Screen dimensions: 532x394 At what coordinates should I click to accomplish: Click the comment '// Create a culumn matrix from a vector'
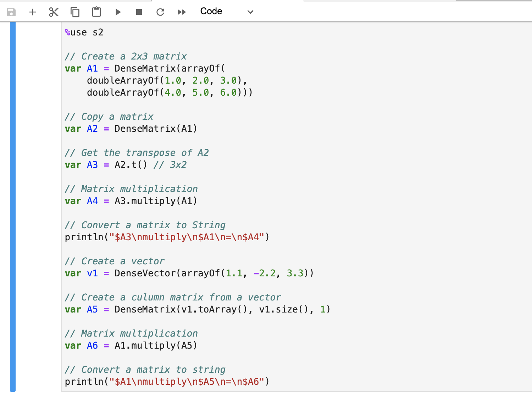[173, 297]
